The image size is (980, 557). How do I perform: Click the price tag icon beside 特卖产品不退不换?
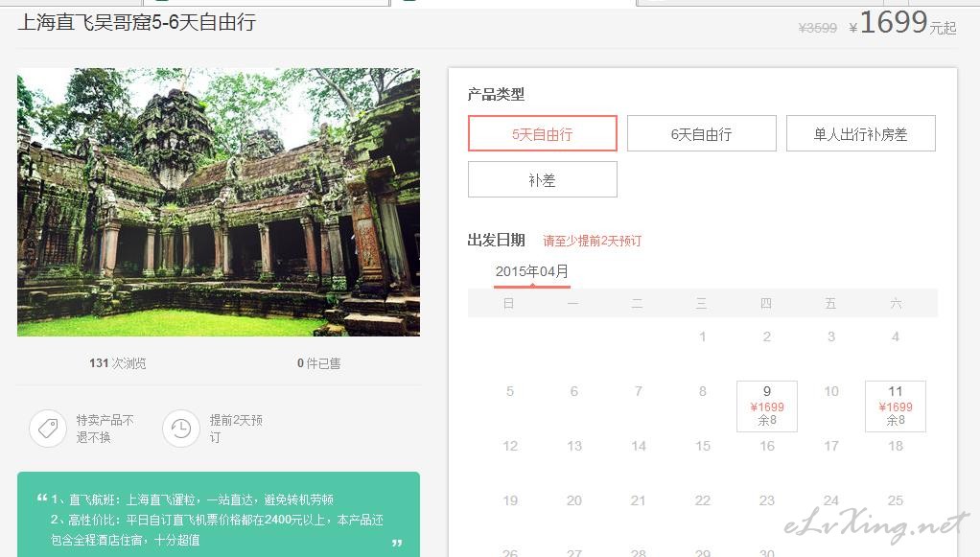pos(48,429)
